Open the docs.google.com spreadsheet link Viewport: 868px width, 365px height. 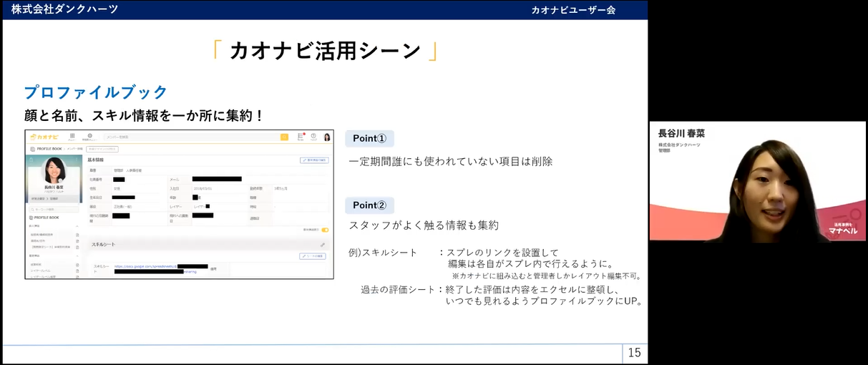145,266
